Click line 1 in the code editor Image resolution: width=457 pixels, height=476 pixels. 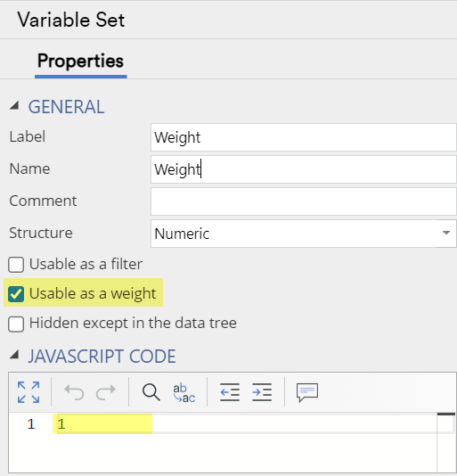click(x=244, y=423)
